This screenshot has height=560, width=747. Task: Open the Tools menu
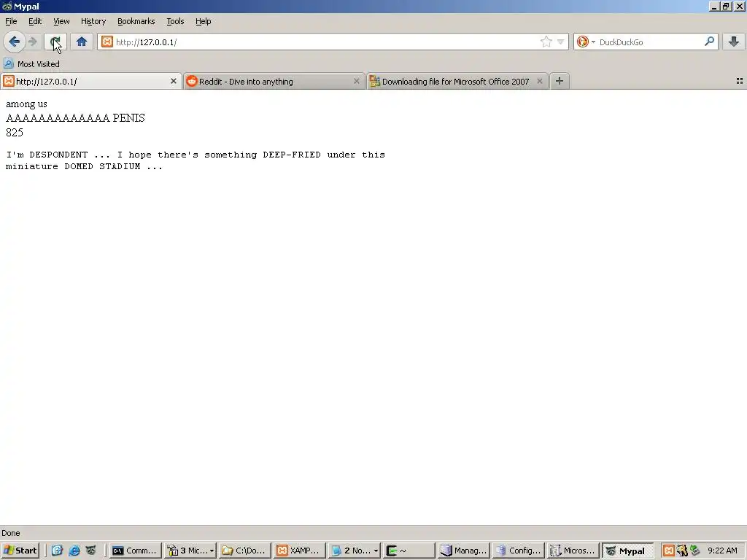[175, 21]
